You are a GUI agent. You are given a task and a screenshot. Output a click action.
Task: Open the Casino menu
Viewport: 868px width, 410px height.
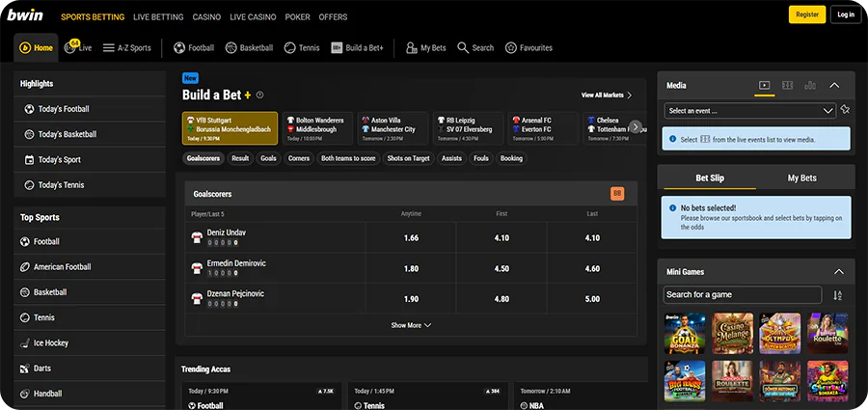coord(206,17)
